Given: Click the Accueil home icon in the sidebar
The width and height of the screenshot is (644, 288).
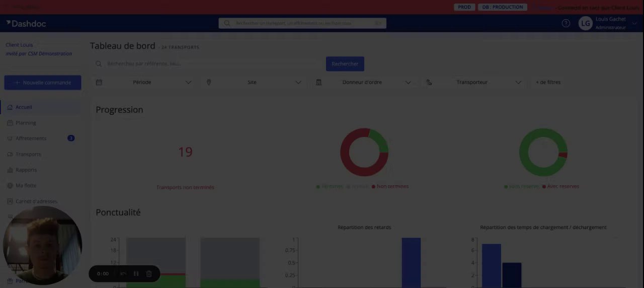Looking at the screenshot, I should tap(10, 107).
